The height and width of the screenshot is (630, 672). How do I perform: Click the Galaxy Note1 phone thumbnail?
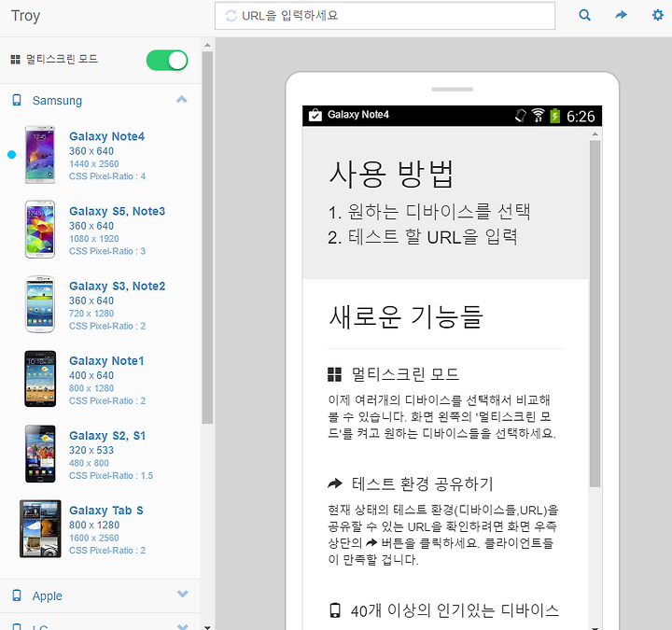[x=40, y=379]
